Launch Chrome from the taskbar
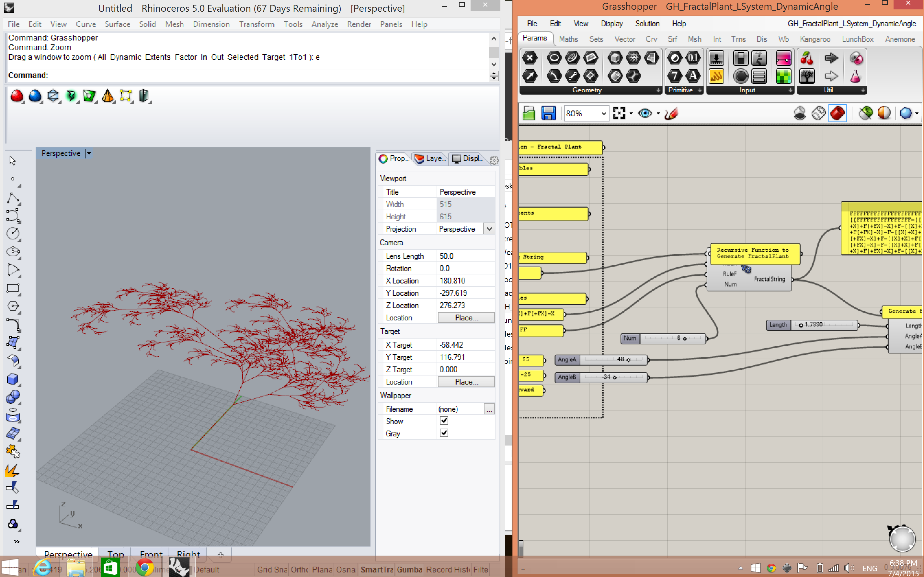Viewport: 924px width, 577px height. [x=144, y=568]
